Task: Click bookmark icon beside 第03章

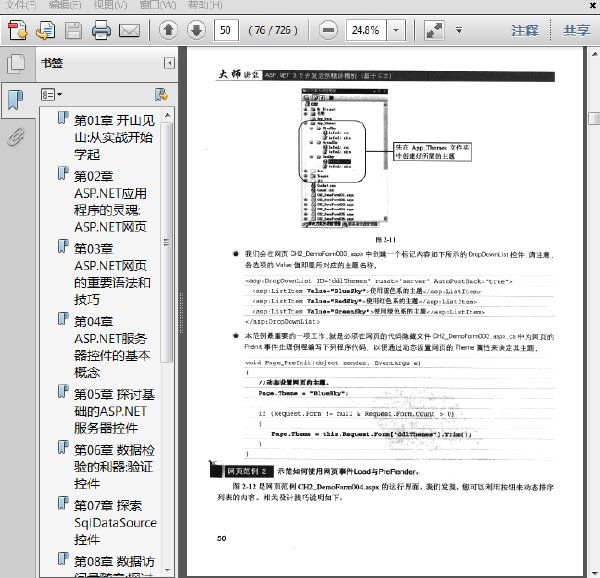Action: coord(63,246)
